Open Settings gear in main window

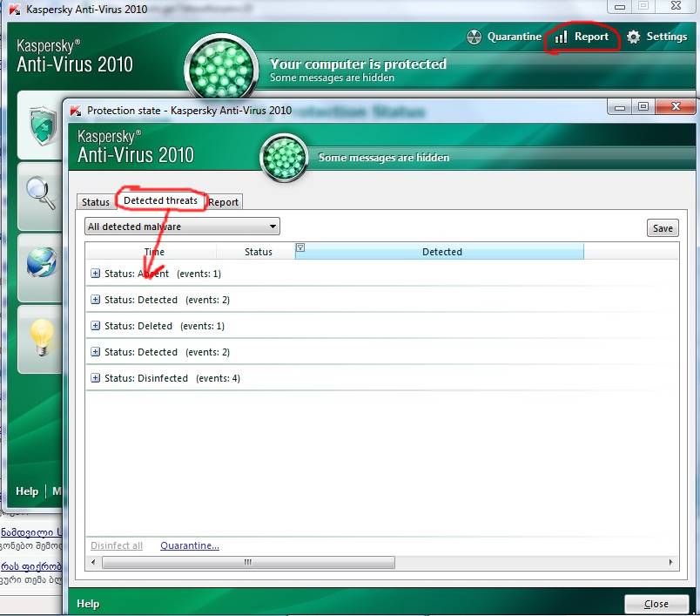(656, 37)
